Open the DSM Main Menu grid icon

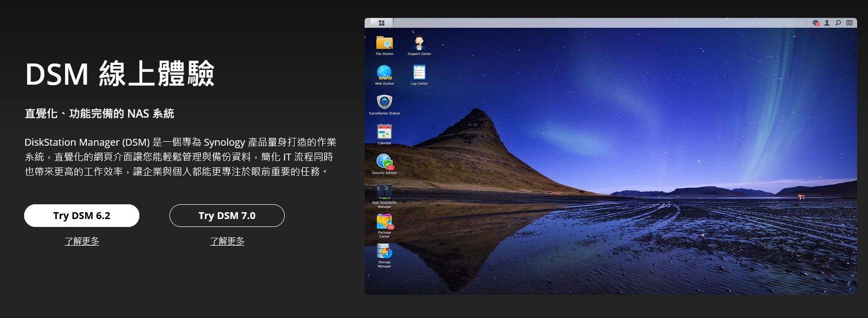(x=381, y=23)
